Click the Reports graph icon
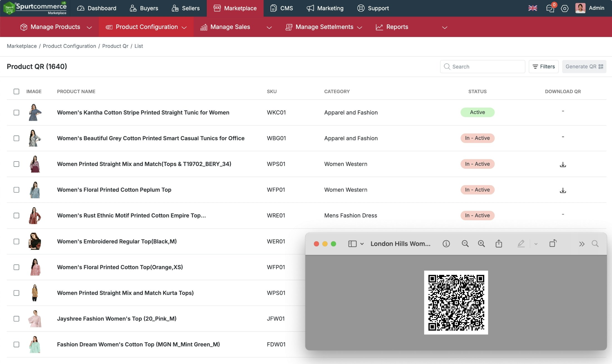Image resolution: width=612 pixels, height=364 pixels. [379, 27]
